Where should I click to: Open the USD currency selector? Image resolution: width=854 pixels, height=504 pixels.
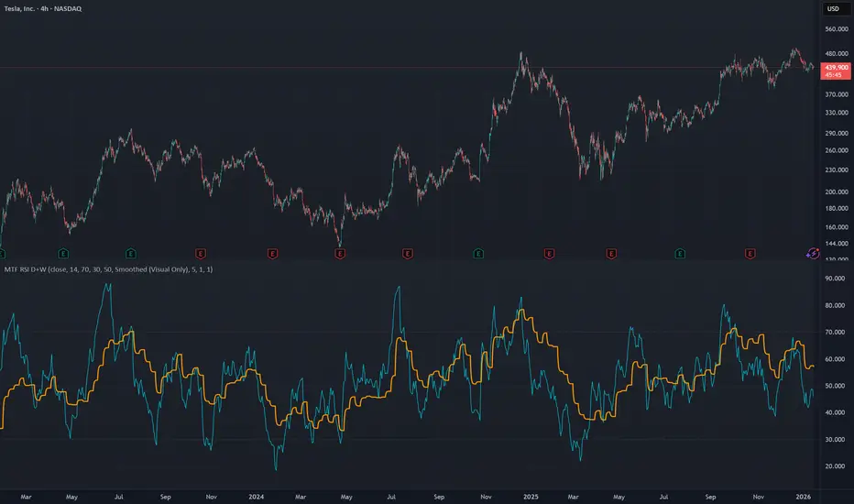pyautogui.click(x=833, y=9)
